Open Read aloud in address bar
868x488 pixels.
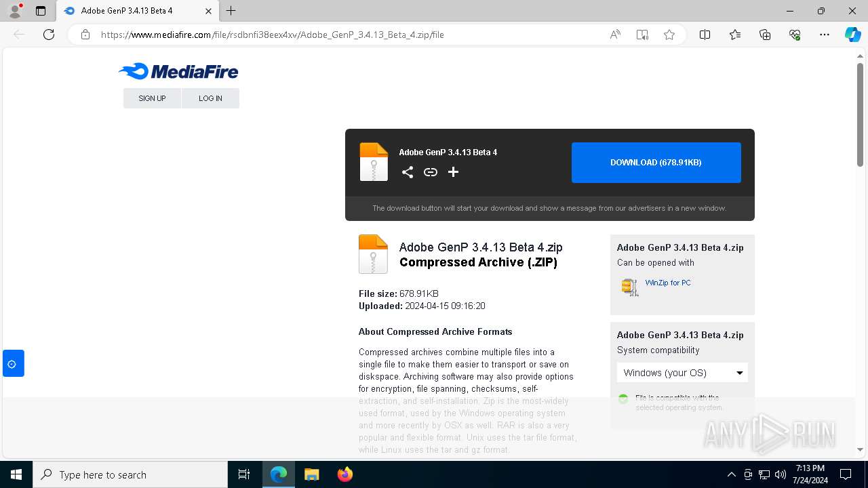point(615,35)
